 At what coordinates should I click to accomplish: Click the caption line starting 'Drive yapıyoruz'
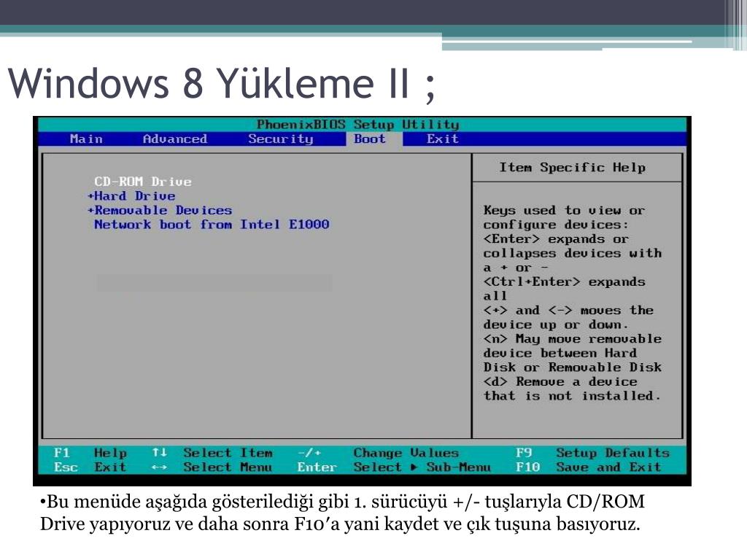click(x=340, y=524)
